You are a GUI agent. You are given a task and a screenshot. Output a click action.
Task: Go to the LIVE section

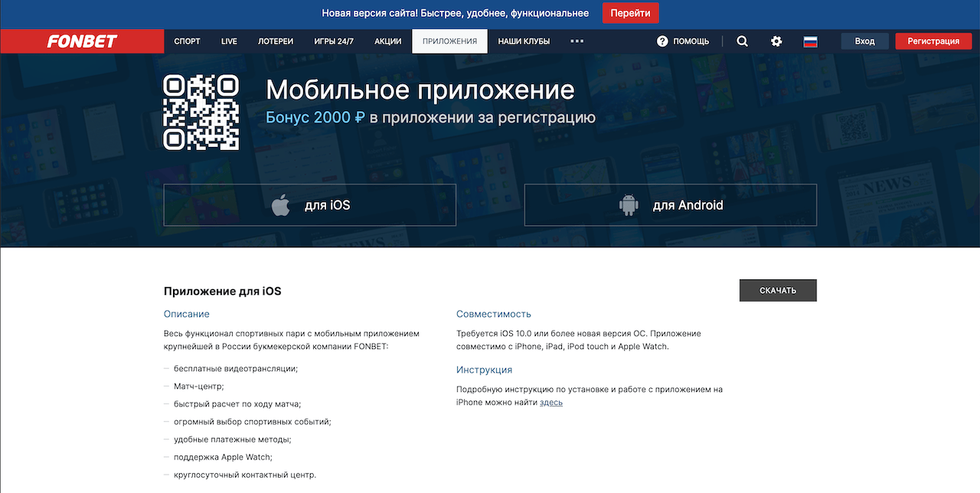click(229, 41)
